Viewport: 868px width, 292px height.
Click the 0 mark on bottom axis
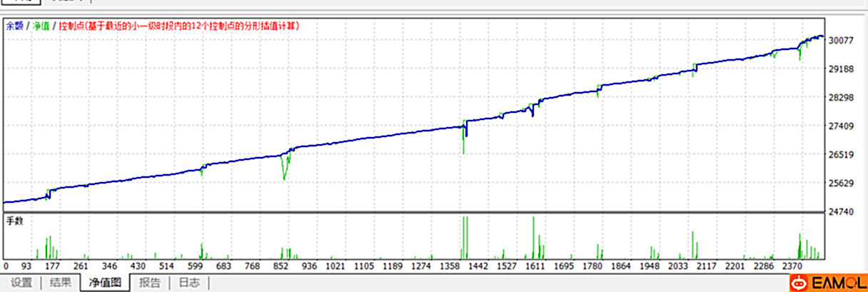(x=6, y=266)
